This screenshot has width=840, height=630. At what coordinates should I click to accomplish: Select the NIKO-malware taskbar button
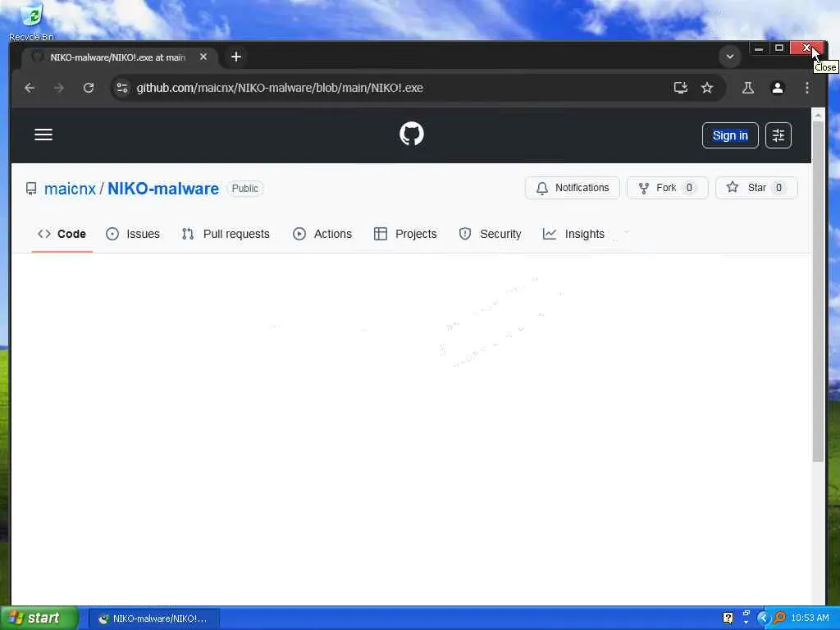click(153, 619)
